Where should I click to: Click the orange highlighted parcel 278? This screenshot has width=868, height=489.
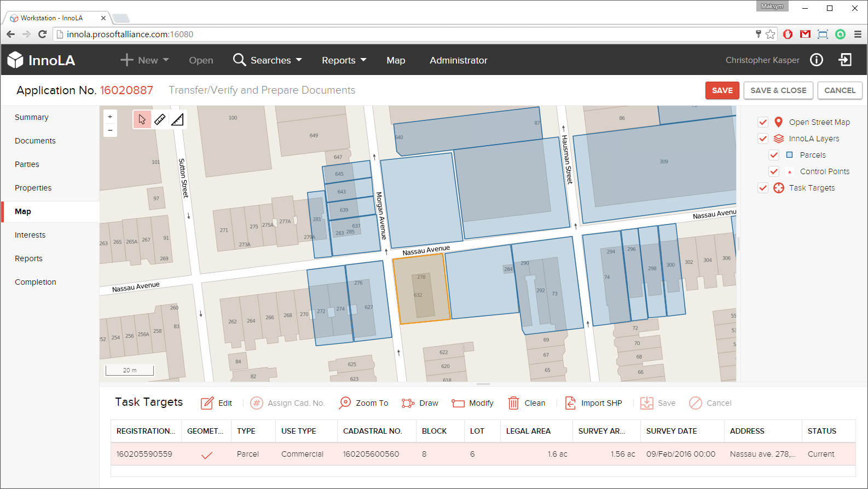pyautogui.click(x=421, y=289)
